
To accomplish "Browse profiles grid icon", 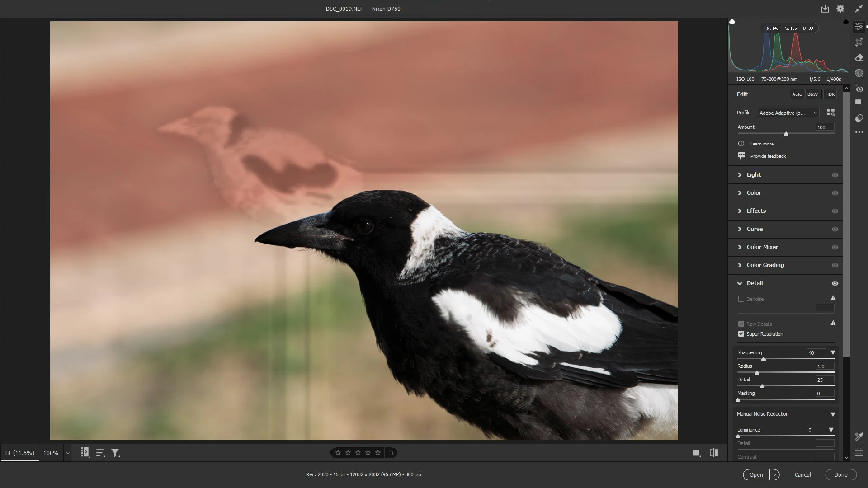I will tap(830, 113).
